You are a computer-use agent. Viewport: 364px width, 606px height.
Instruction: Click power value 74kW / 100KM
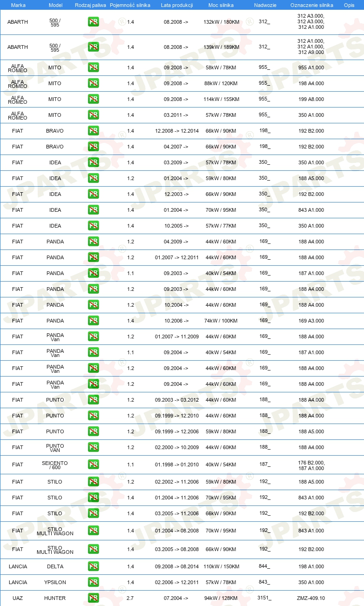point(221,321)
